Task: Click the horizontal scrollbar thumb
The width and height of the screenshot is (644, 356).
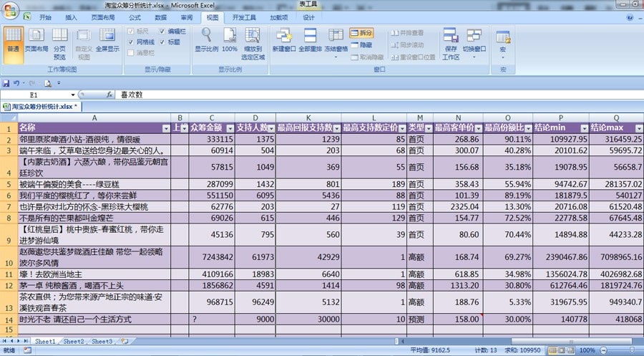Action: 571,341
